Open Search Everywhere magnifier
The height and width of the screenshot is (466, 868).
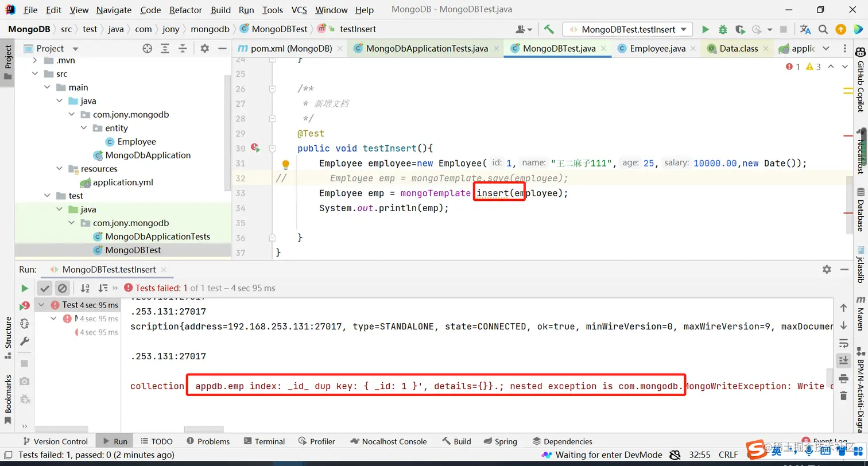coord(823,29)
